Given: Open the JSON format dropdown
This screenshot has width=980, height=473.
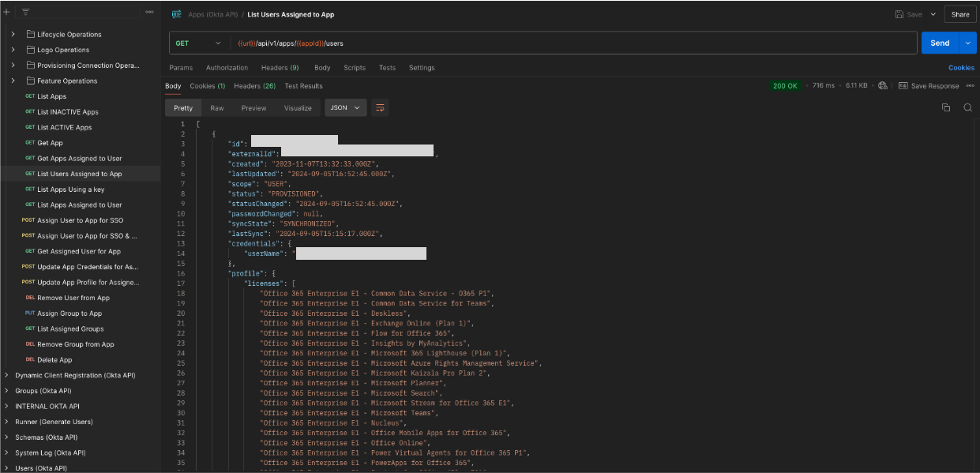Looking at the screenshot, I should pos(345,107).
